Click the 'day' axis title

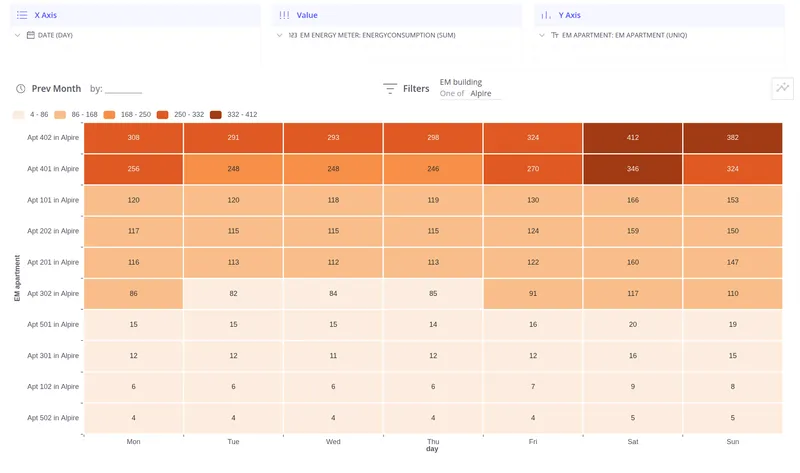point(432,449)
